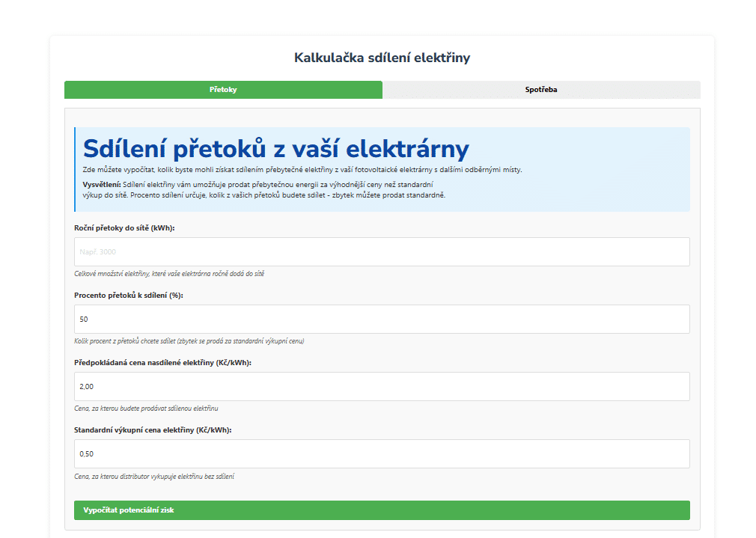Click the intro sentence Zde můžete vypočítat

(x=302, y=170)
